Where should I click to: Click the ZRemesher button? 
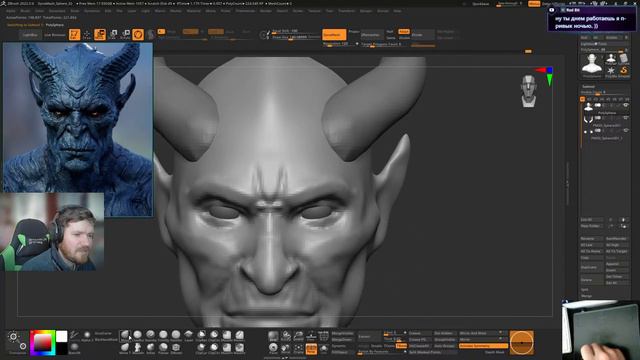371,35
